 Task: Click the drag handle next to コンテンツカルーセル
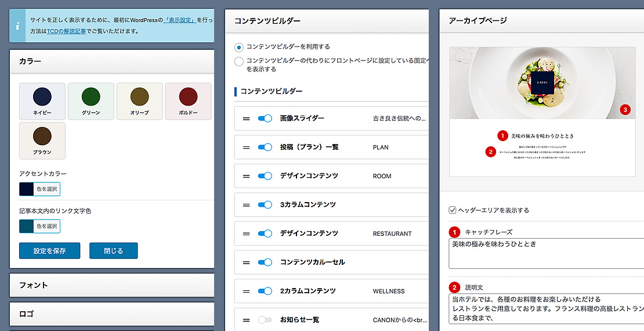tap(246, 262)
